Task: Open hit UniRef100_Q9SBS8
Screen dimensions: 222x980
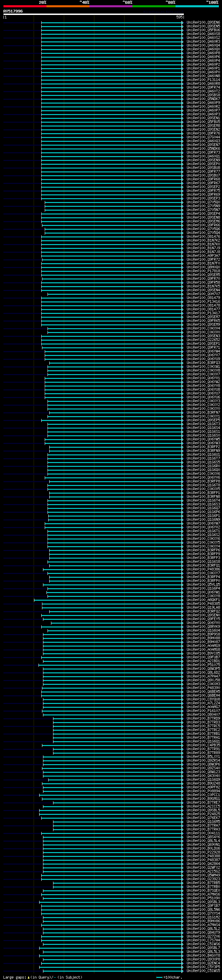Action: pos(203,95)
